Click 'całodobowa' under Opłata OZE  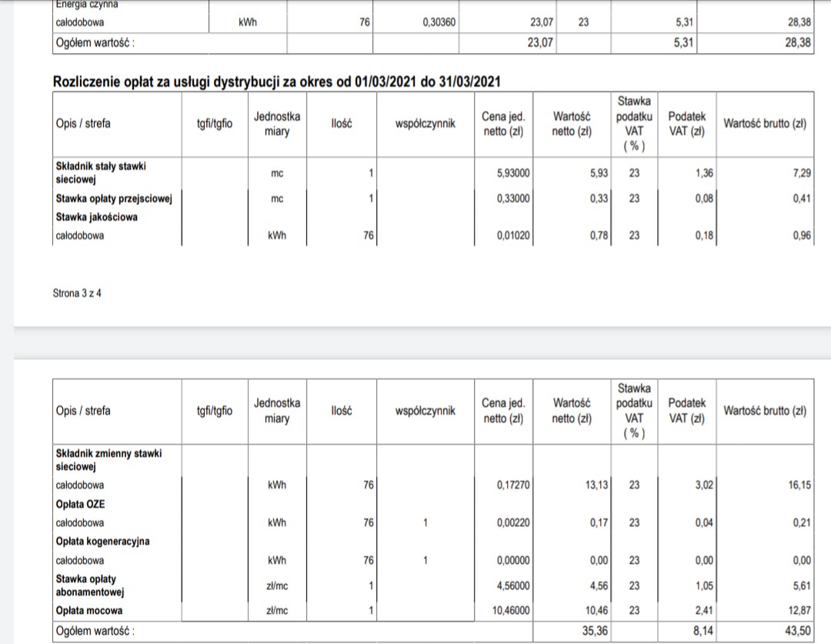(x=80, y=522)
